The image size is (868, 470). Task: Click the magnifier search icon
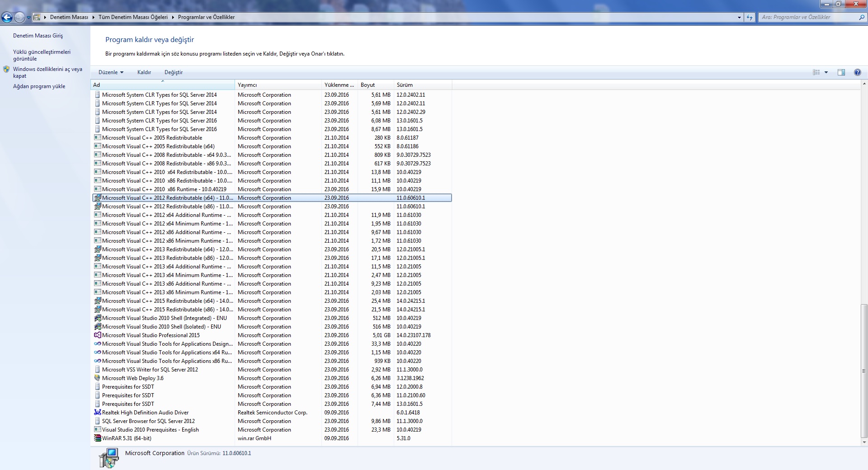pyautogui.click(x=861, y=17)
